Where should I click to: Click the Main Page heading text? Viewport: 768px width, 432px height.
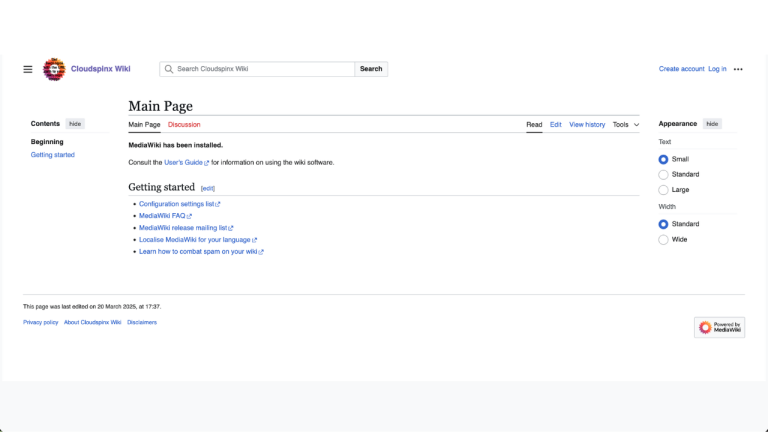161,106
